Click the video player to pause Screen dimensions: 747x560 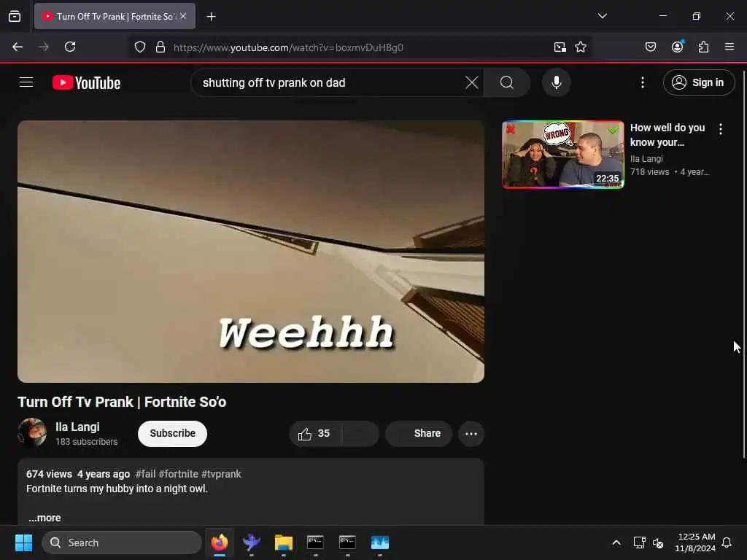(251, 252)
